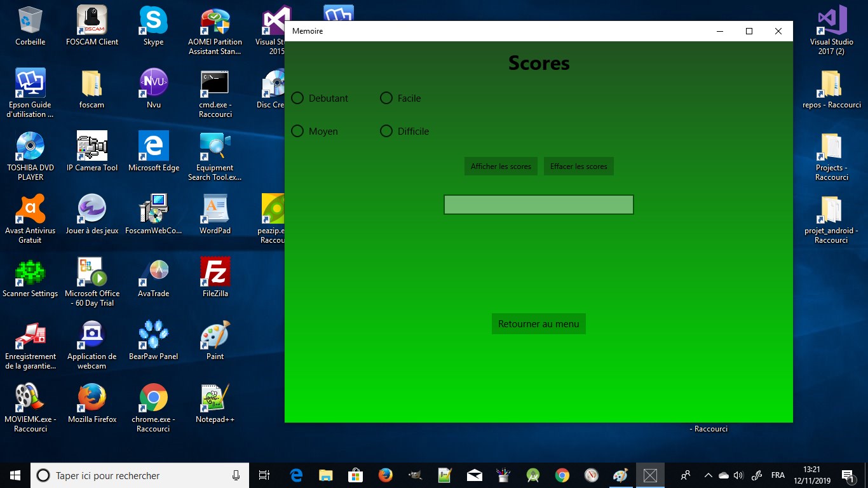Click the Afficher les scores button
This screenshot has height=488, width=868.
tap(501, 166)
